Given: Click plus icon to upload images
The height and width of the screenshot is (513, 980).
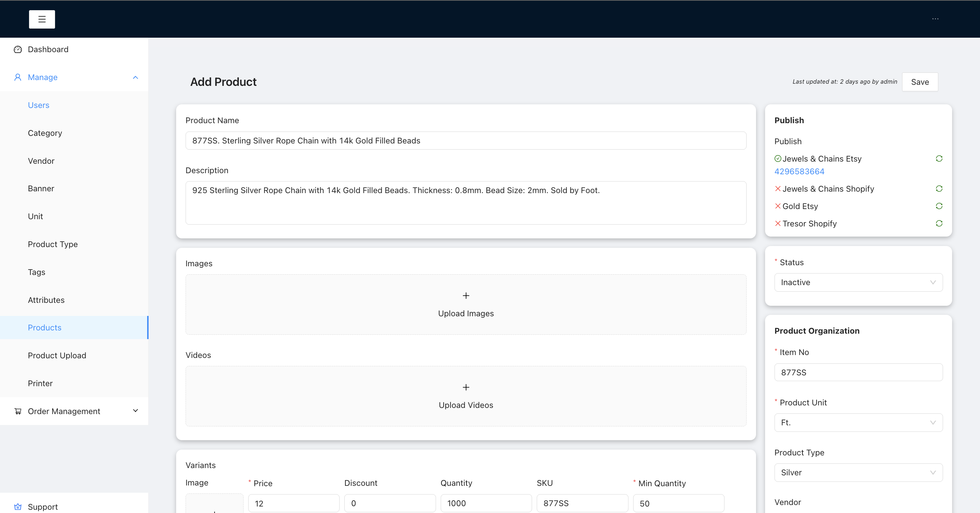Looking at the screenshot, I should [x=466, y=296].
